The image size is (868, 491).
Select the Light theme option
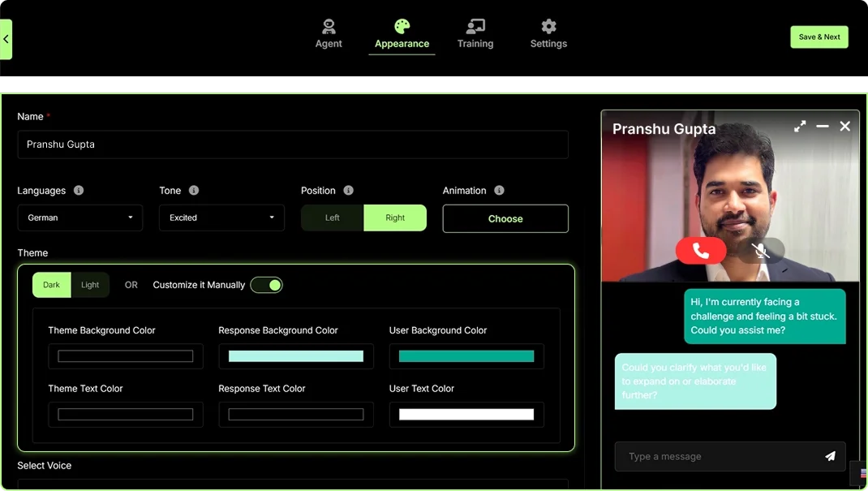(90, 285)
